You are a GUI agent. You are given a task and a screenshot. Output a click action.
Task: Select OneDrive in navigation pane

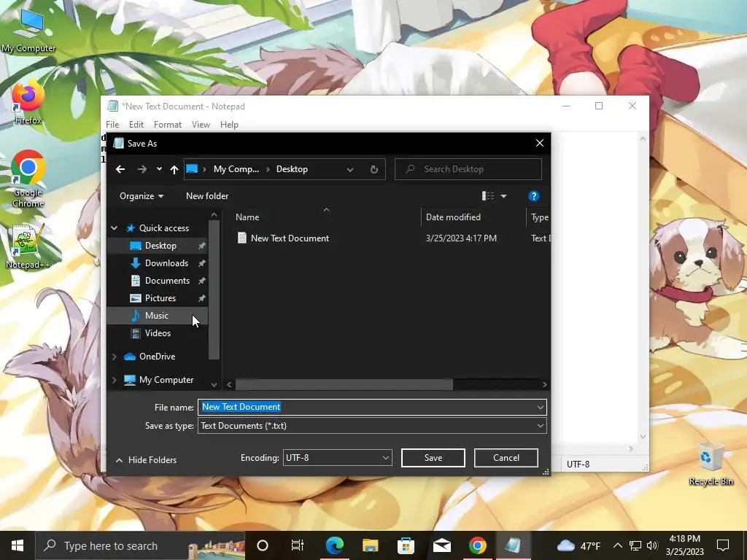click(x=158, y=357)
